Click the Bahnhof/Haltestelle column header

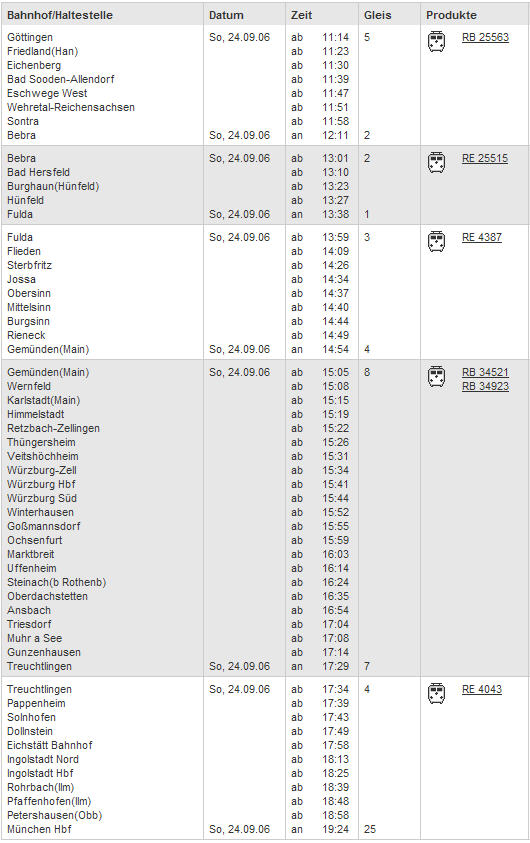coord(60,15)
